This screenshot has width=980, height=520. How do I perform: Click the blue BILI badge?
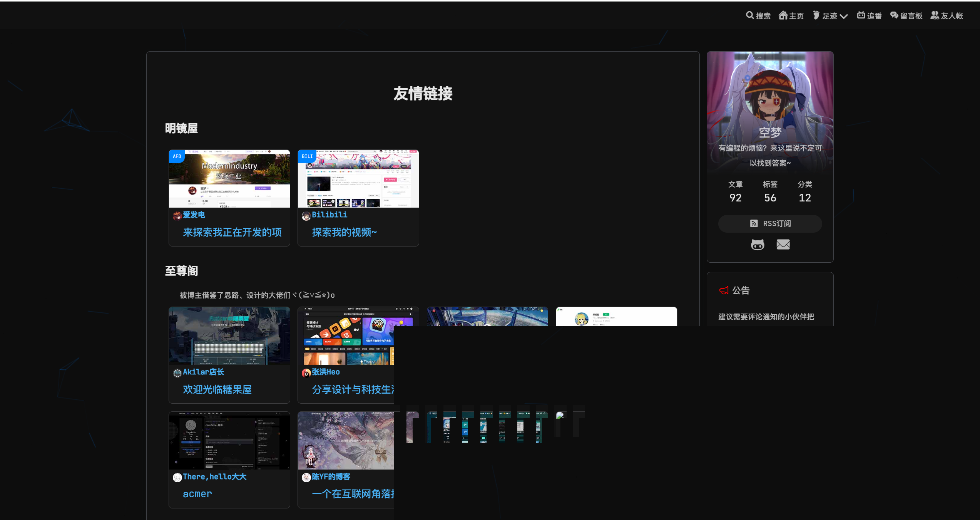[307, 156]
